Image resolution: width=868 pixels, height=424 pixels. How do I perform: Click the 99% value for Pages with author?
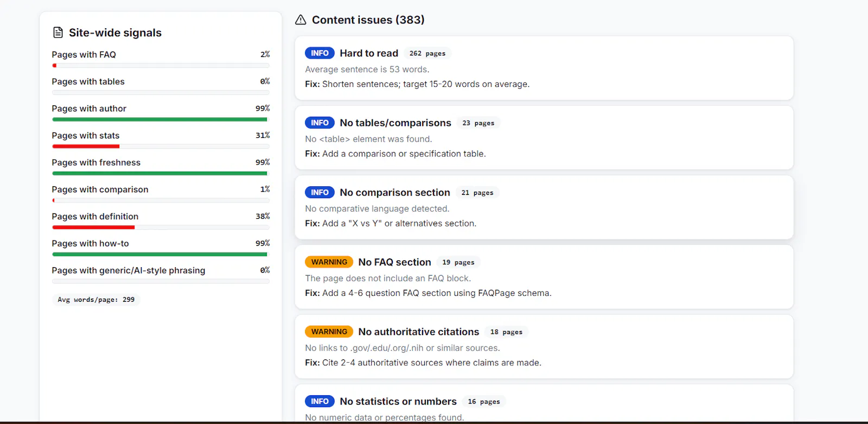point(263,108)
